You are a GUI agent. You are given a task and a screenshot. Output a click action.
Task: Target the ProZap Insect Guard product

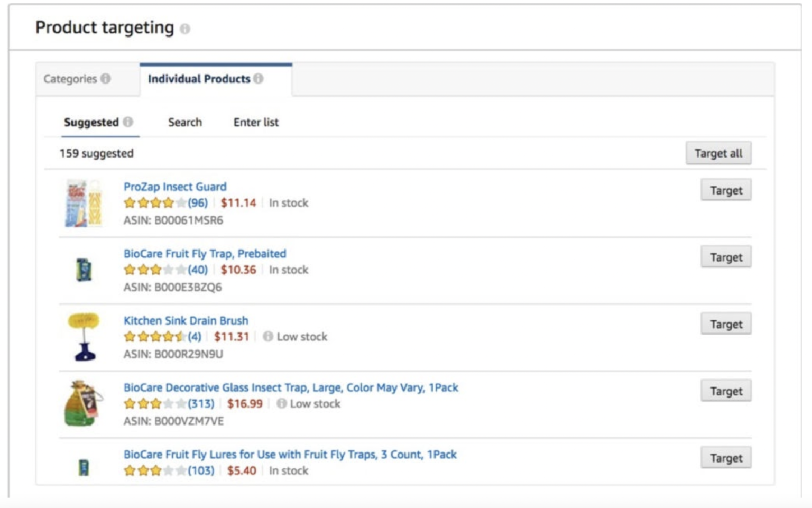(x=726, y=190)
